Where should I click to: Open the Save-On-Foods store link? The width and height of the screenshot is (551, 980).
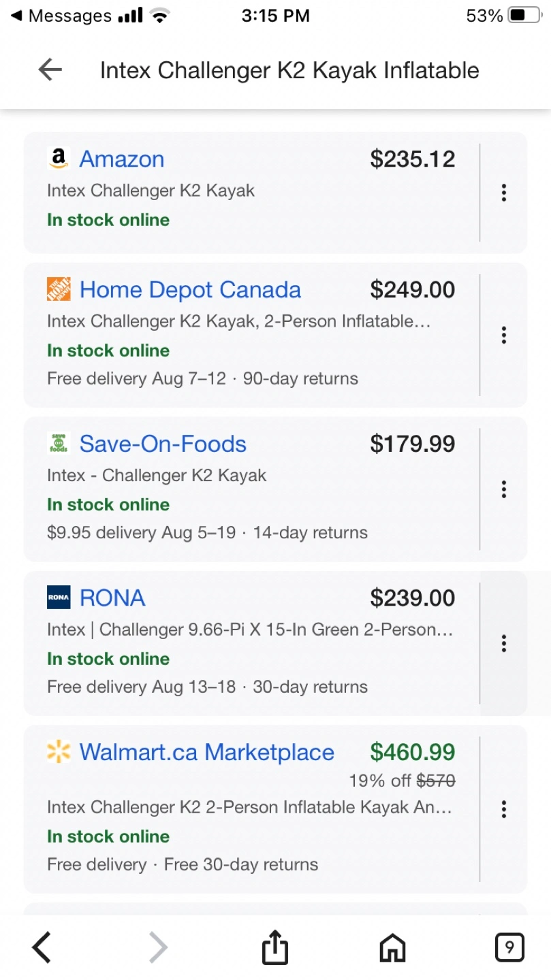[x=163, y=444]
